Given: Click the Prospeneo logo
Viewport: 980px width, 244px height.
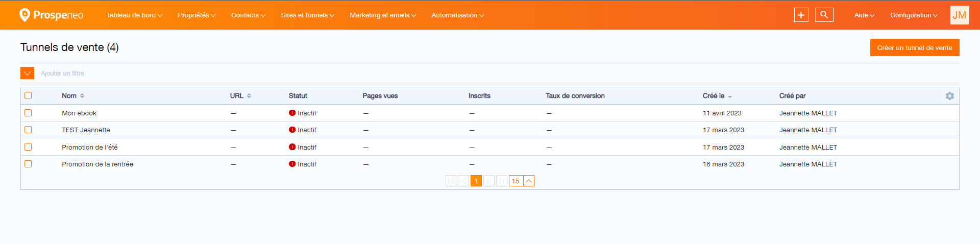Looking at the screenshot, I should (51, 15).
